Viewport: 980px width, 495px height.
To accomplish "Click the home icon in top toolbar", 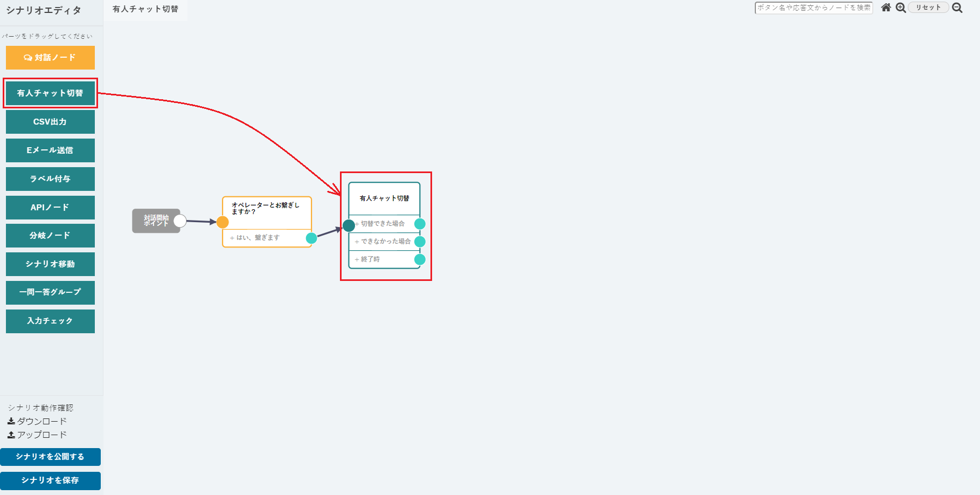I will [x=886, y=8].
